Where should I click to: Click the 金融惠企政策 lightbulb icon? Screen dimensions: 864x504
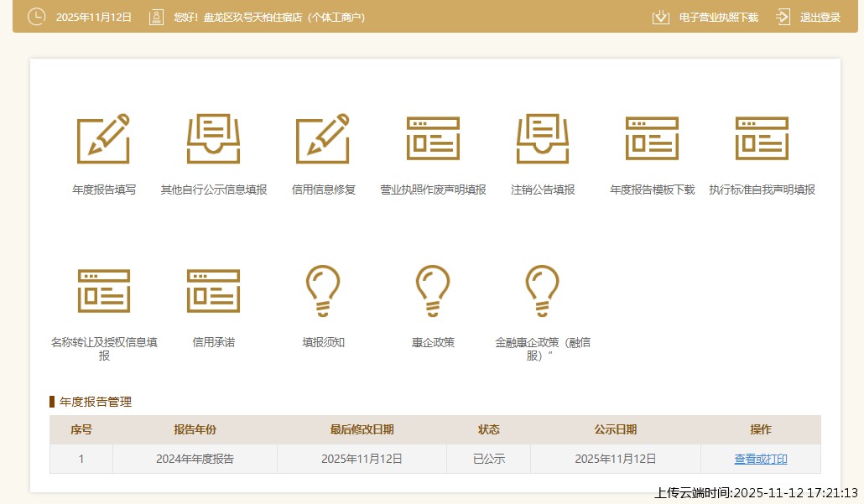pos(543,291)
